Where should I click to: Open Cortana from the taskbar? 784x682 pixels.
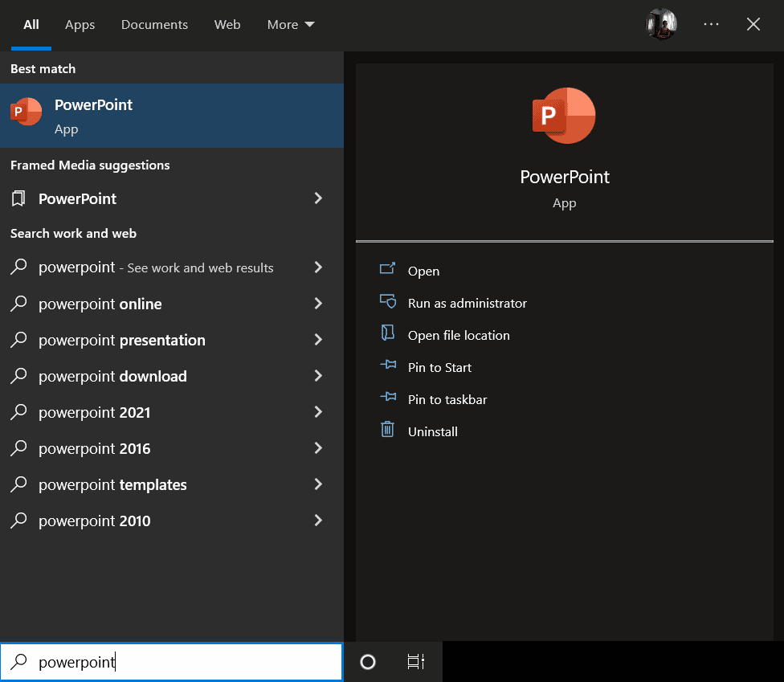point(367,662)
